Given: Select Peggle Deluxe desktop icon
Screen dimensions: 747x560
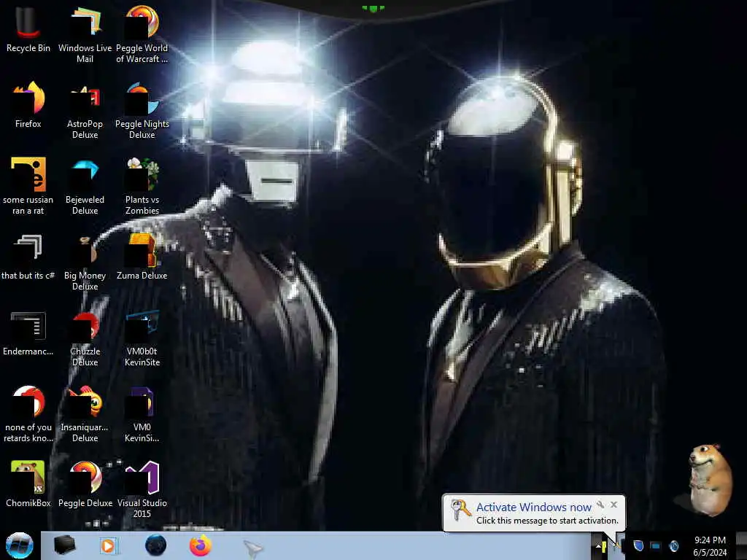Looking at the screenshot, I should tap(85, 483).
